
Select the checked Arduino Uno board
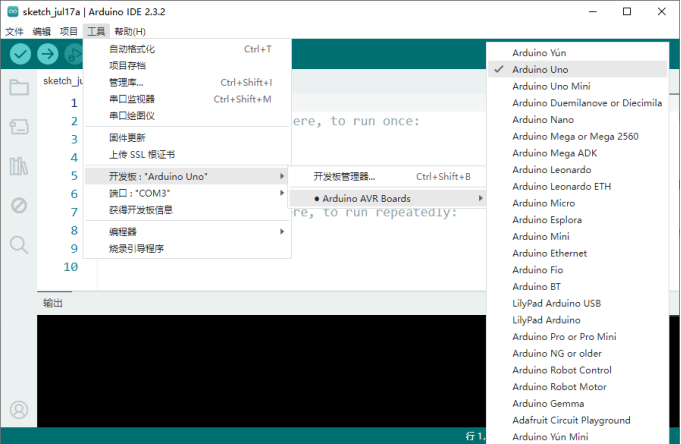[x=578, y=70]
